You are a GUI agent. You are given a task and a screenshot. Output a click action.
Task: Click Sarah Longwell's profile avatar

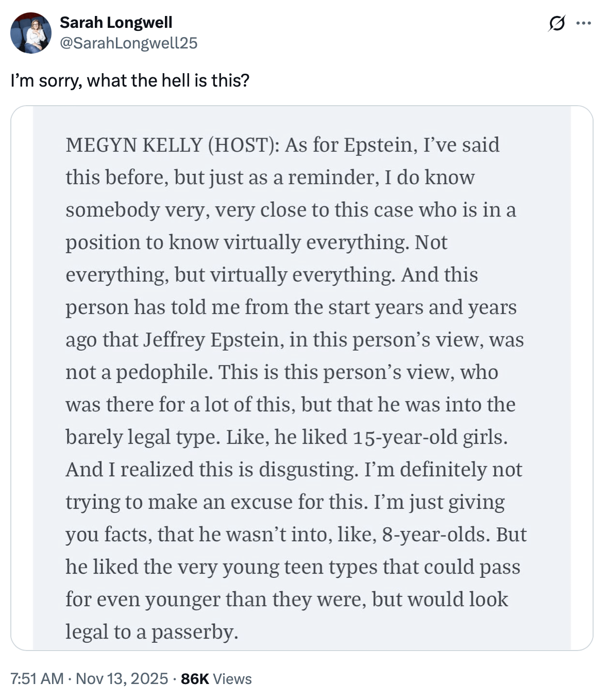[31, 33]
